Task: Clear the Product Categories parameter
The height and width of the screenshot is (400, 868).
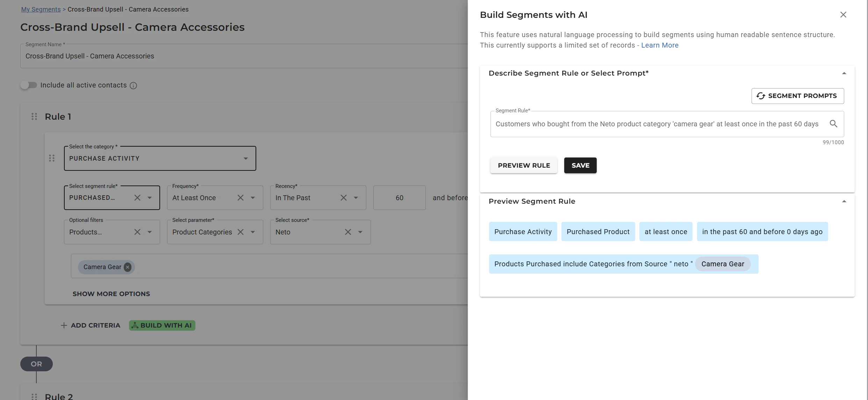Action: click(241, 232)
